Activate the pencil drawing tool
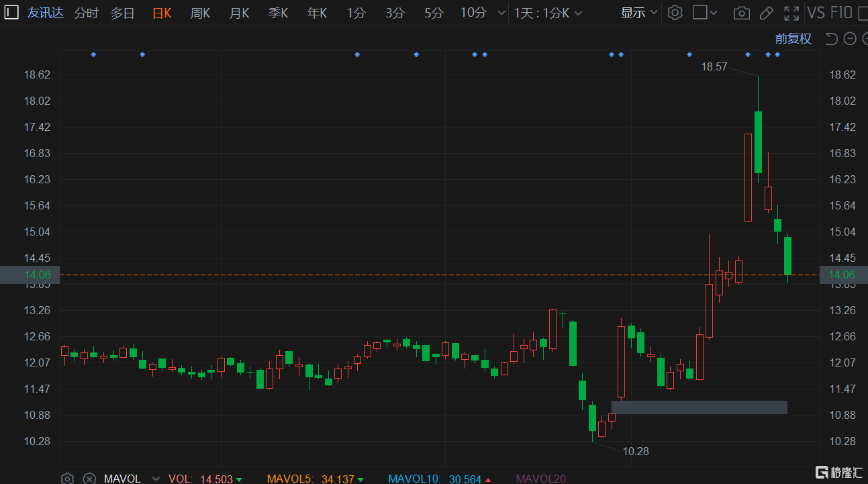868x484 pixels. click(x=766, y=13)
